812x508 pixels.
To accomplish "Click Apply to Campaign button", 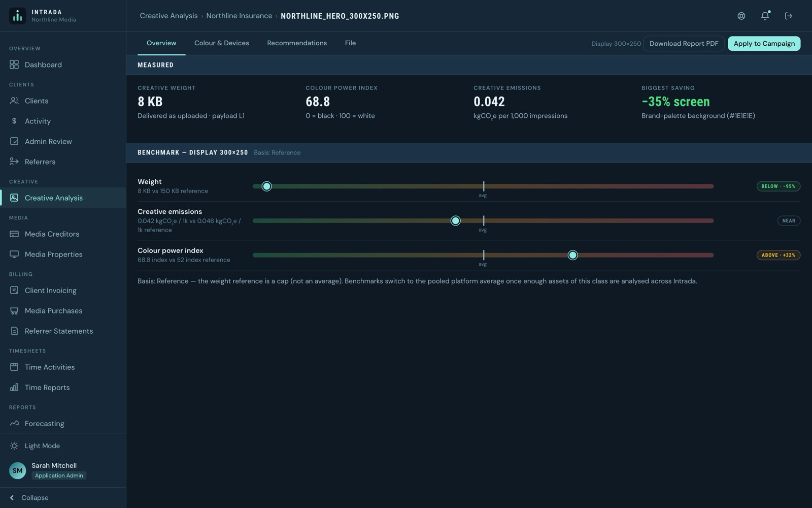I will coord(764,44).
